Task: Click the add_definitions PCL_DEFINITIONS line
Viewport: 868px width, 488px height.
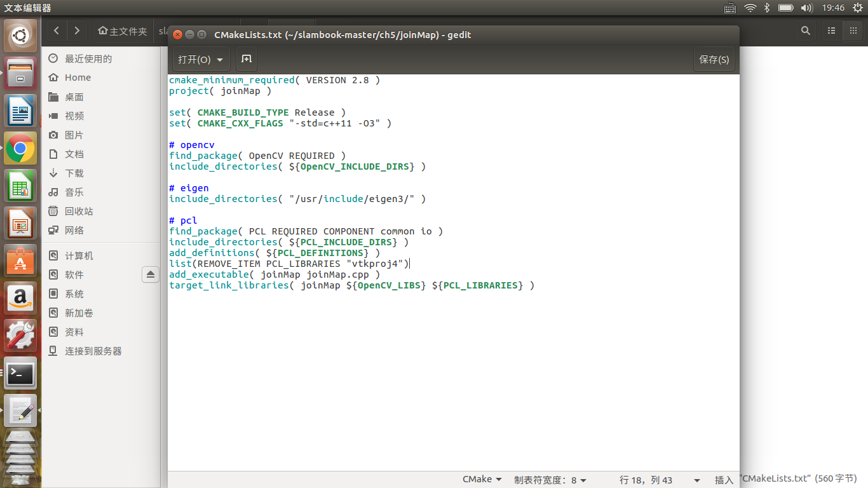Action: pos(275,253)
